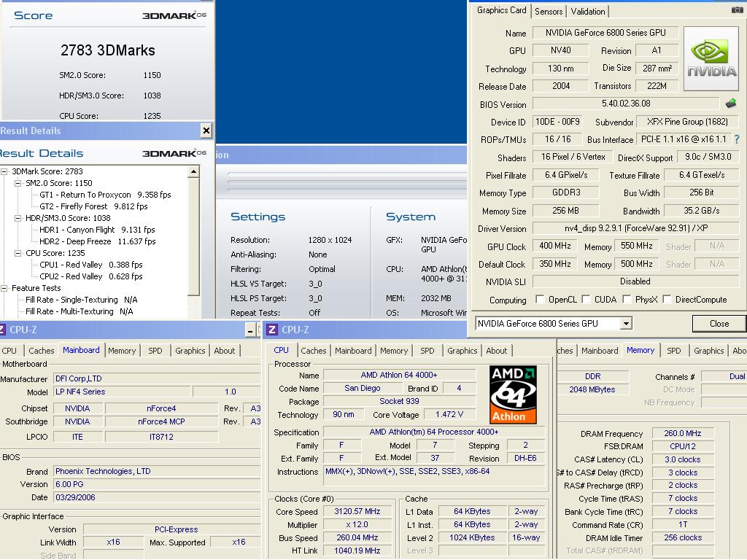Image resolution: width=747 pixels, height=560 pixels.
Task: Open the Graphics tab in middle CPU-Z
Action: [x=462, y=351]
